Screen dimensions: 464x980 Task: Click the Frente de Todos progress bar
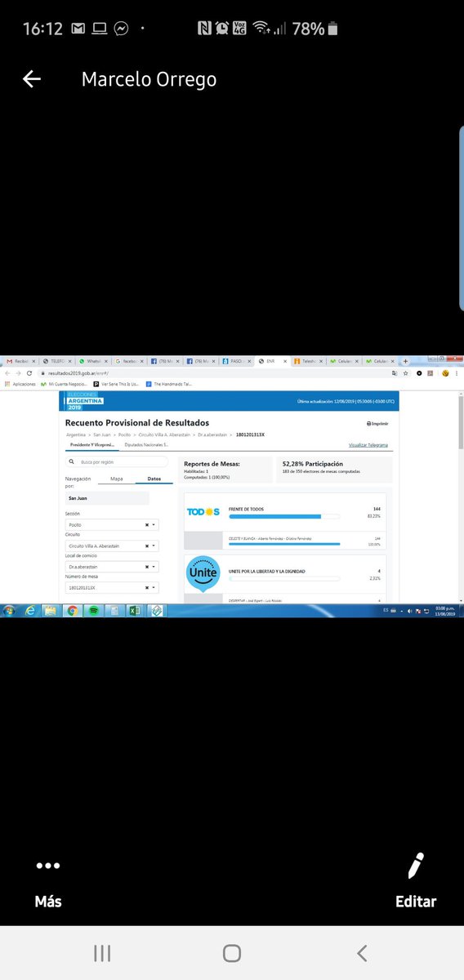coord(284,516)
